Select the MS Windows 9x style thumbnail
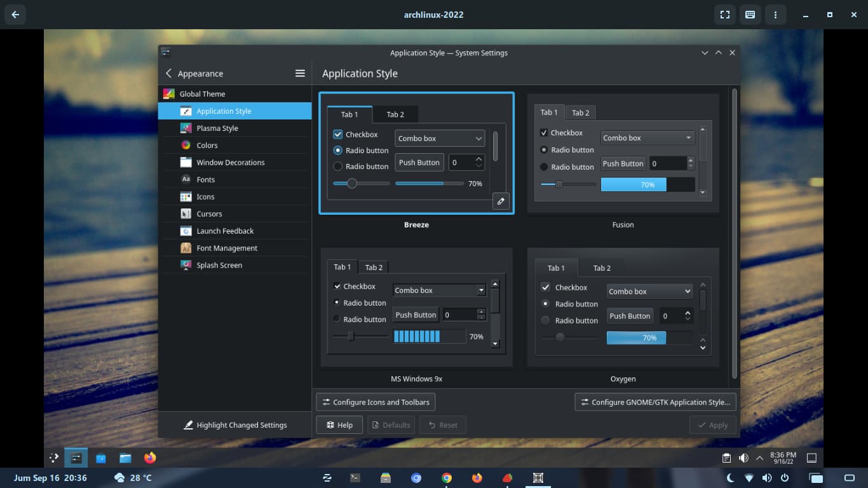This screenshot has height=488, width=868. click(416, 307)
